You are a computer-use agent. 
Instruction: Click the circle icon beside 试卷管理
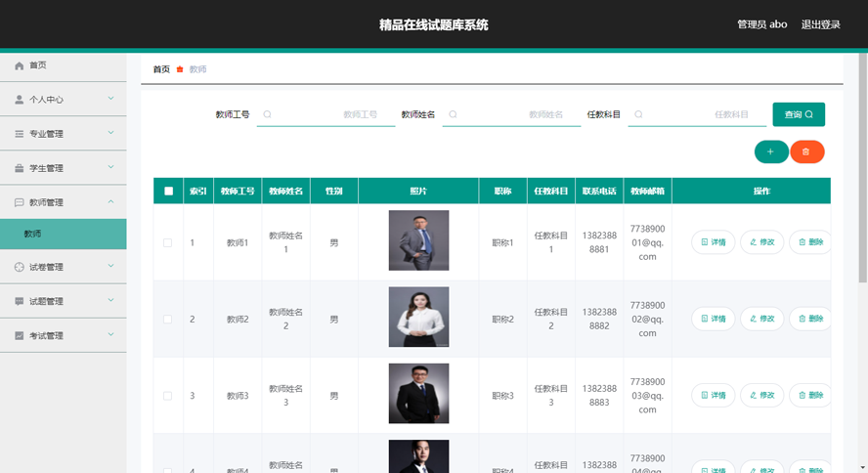coord(19,267)
